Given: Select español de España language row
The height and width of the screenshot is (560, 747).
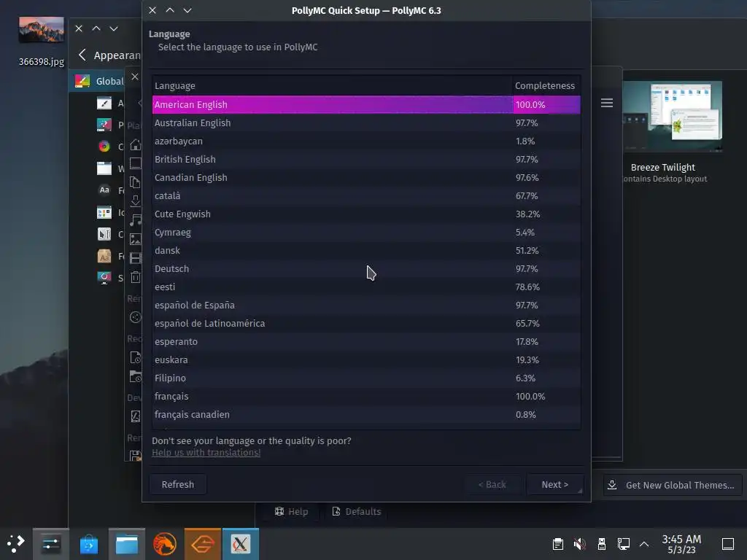Looking at the screenshot, I should tap(366, 306).
